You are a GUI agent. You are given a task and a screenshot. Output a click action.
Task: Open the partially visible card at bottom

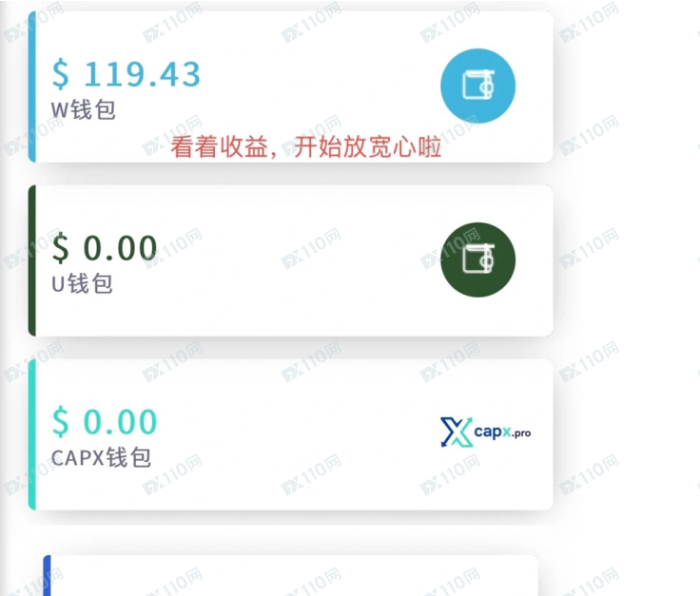point(291,575)
